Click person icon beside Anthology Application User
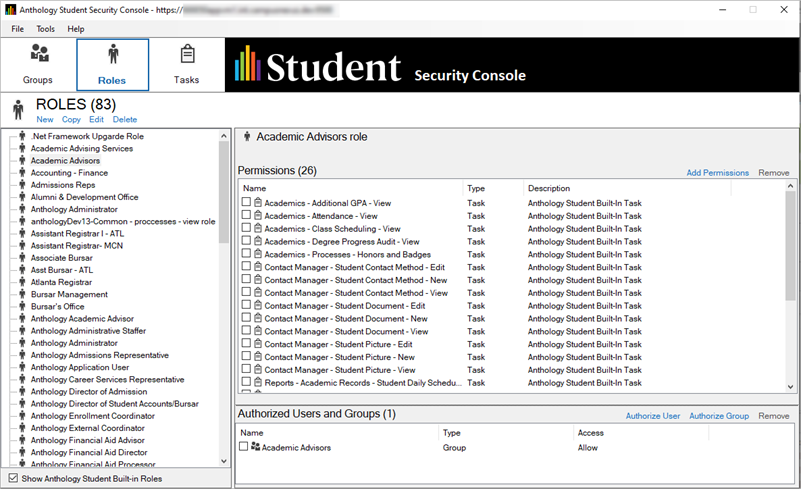Screen dimensions: 801x489 click(x=22, y=367)
